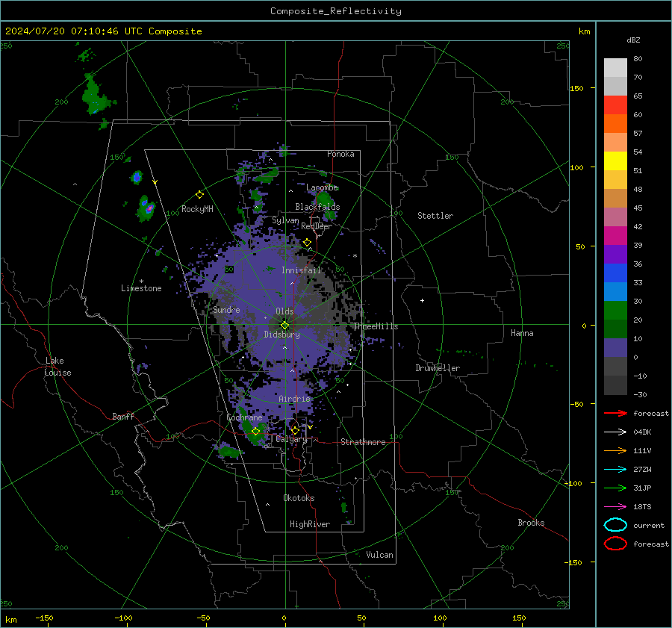Click the dBZ legend heading

click(x=633, y=40)
